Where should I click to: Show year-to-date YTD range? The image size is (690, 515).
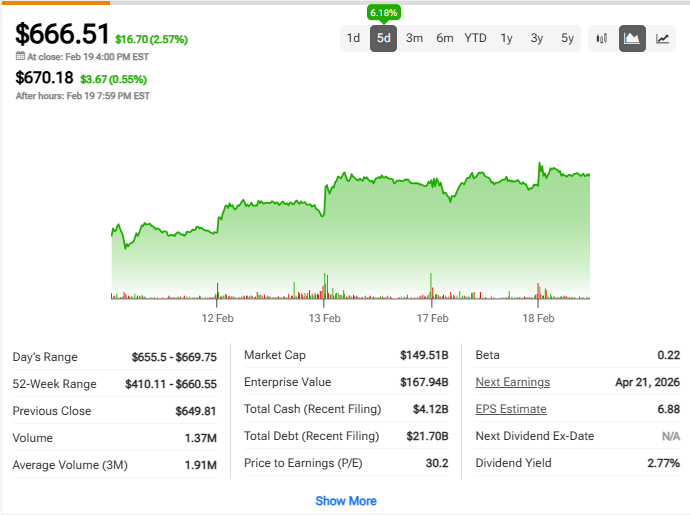[475, 38]
